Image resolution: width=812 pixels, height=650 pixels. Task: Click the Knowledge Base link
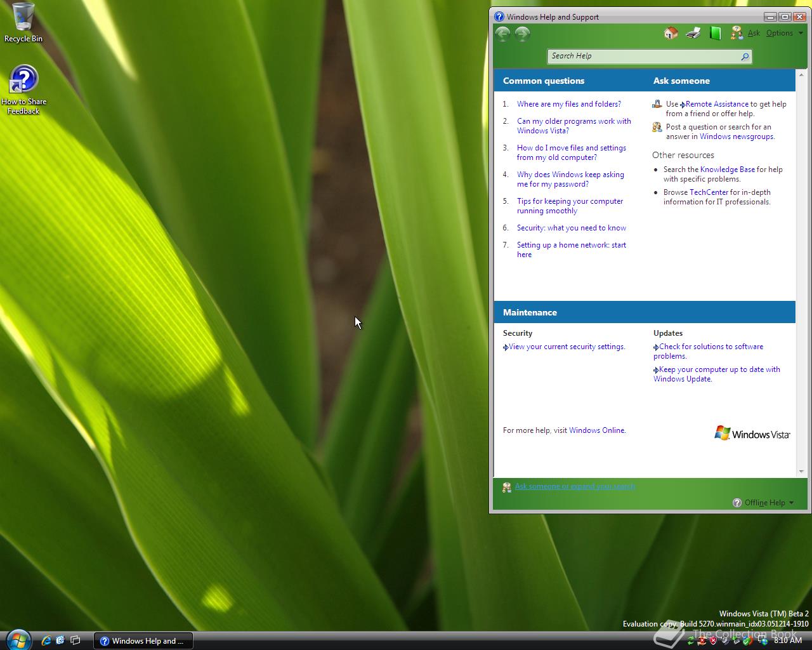click(728, 169)
